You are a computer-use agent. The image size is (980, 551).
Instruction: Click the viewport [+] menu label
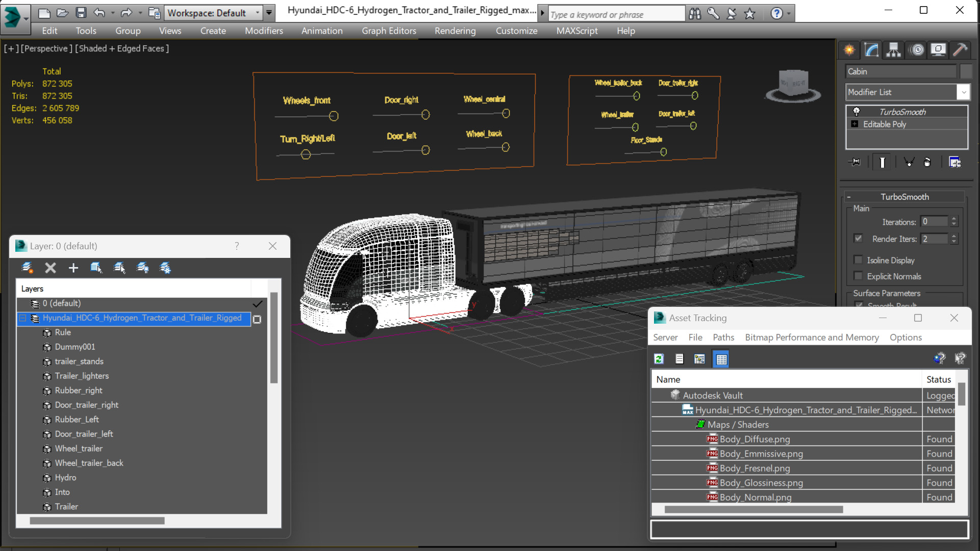tap(11, 48)
